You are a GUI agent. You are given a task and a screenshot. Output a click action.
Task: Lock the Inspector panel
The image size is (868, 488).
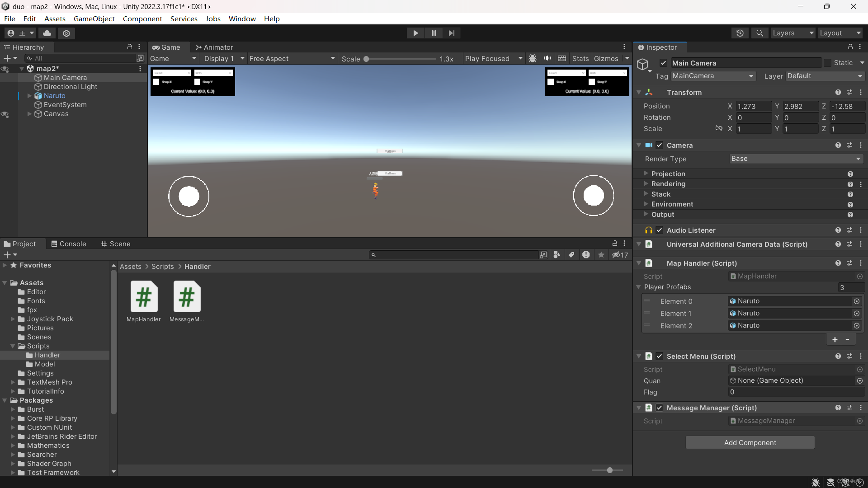(850, 47)
